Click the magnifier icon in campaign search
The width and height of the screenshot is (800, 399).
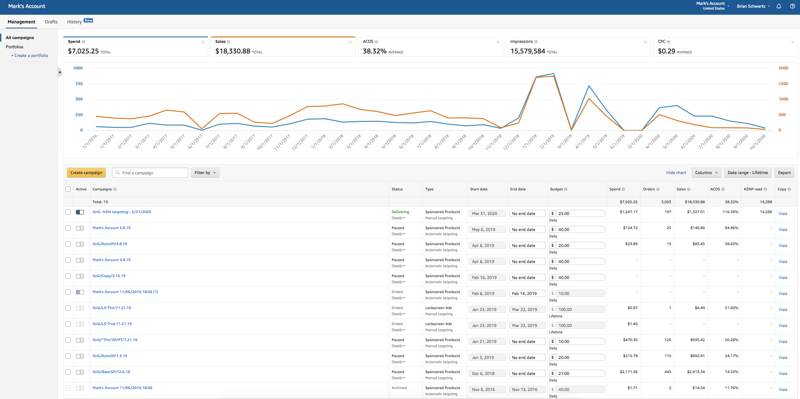tap(117, 173)
